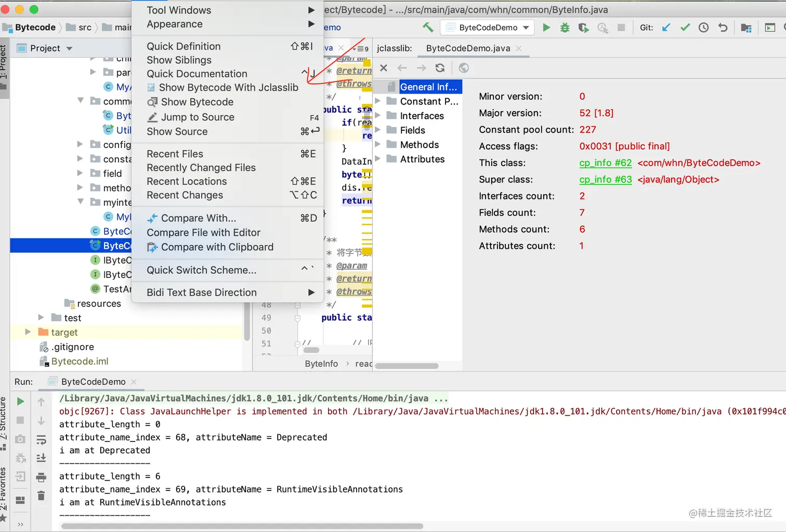Click camera dump threads icon
The image size is (786, 532).
(20, 440)
